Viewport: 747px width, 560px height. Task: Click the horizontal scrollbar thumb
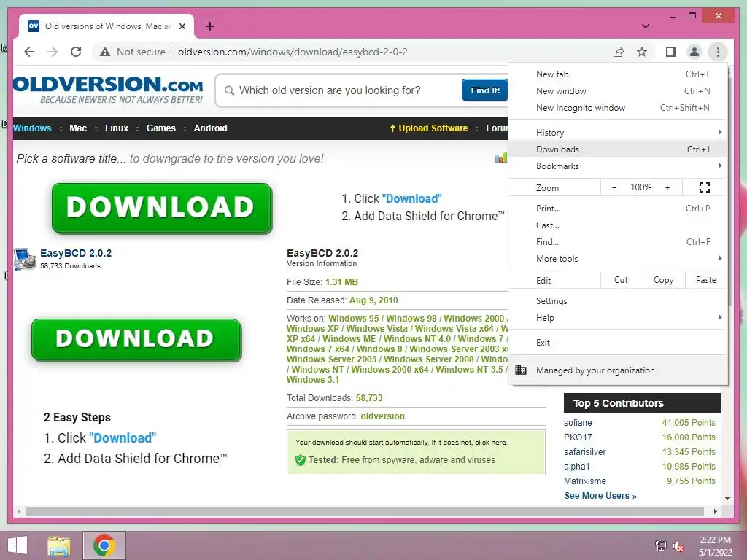[365, 511]
